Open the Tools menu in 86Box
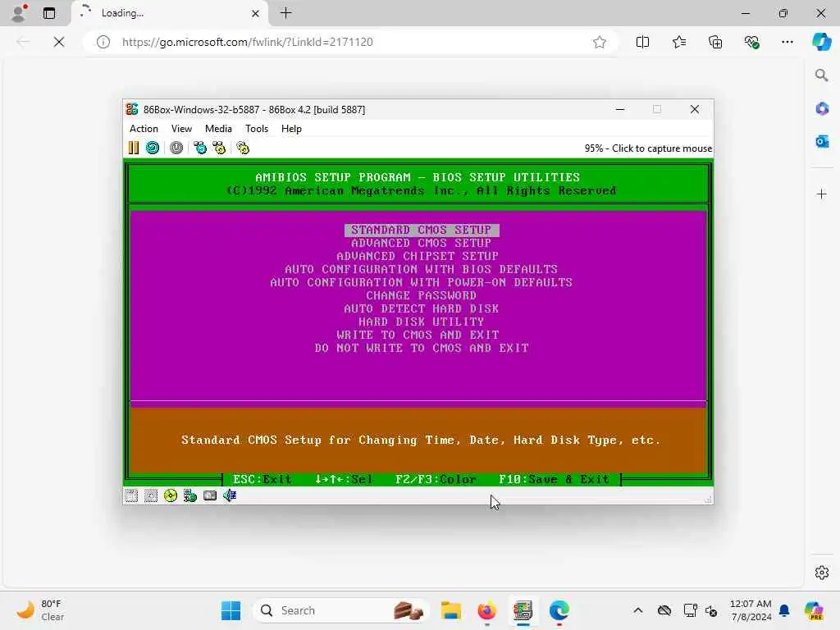 click(257, 129)
